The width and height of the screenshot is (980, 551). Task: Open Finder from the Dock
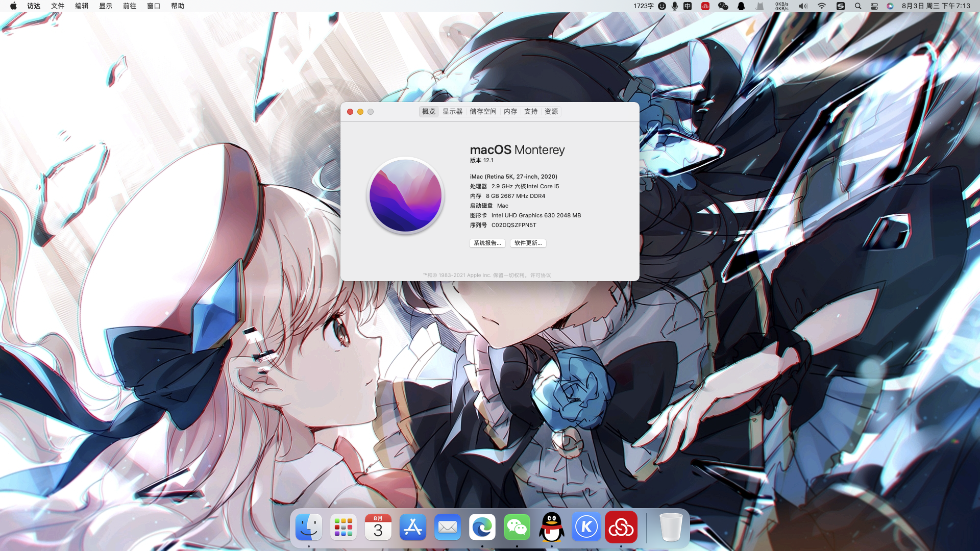[x=308, y=527]
